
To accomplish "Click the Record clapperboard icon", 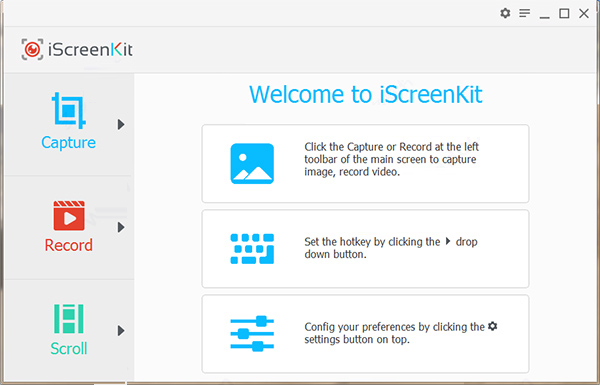I will click(69, 215).
